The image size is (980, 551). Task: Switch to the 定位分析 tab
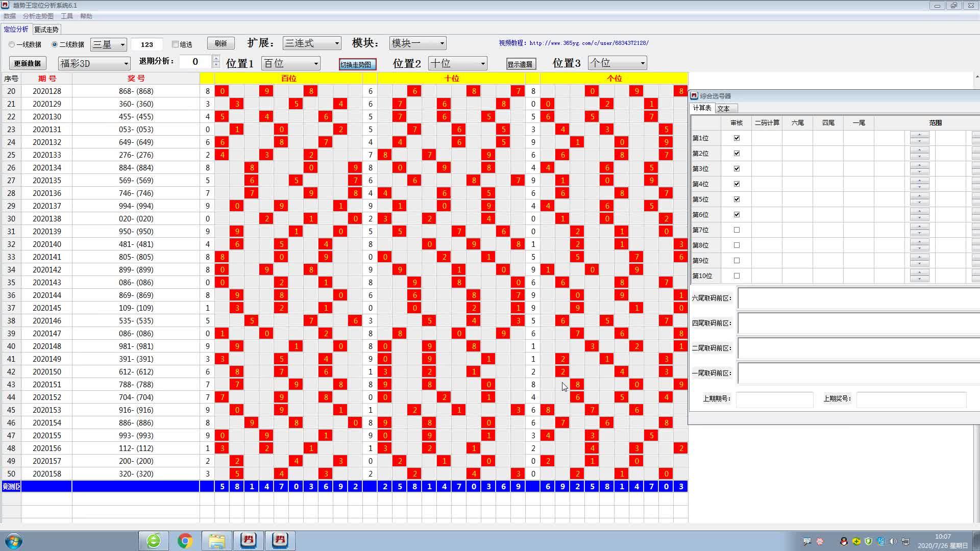16,29
